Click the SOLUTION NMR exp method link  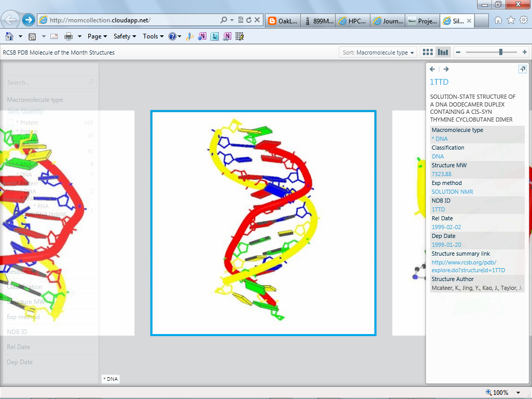453,192
